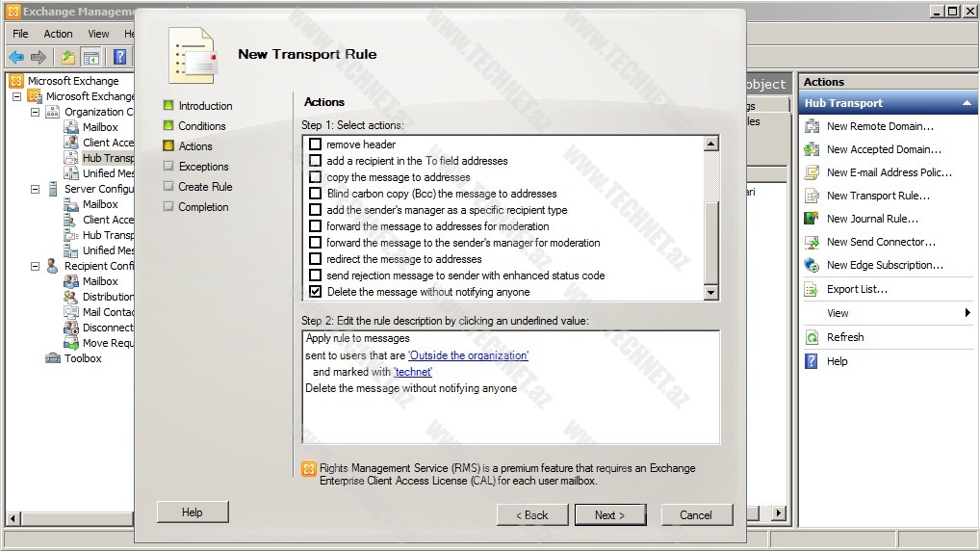Click the toolbar back arrow icon
This screenshot has width=980, height=551.
click(x=16, y=57)
